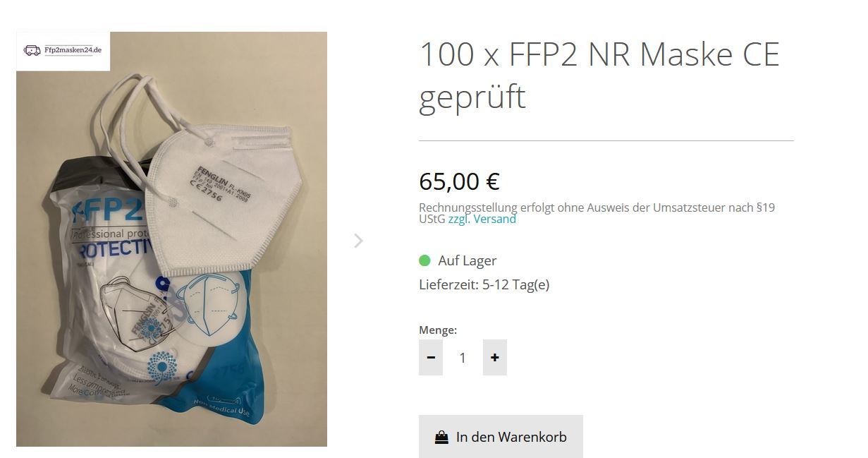Add the item via In den Warenkorb
The image size is (868, 458).
tap(501, 436)
